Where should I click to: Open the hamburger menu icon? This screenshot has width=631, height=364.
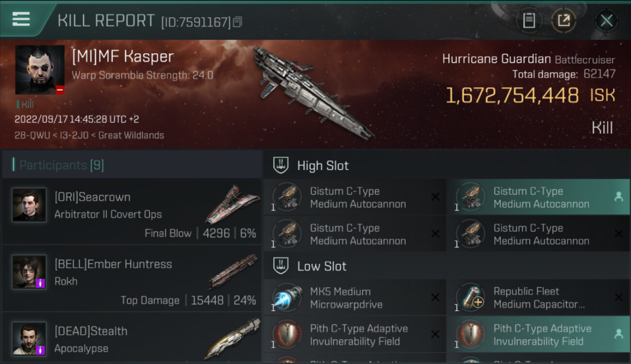coord(21,19)
